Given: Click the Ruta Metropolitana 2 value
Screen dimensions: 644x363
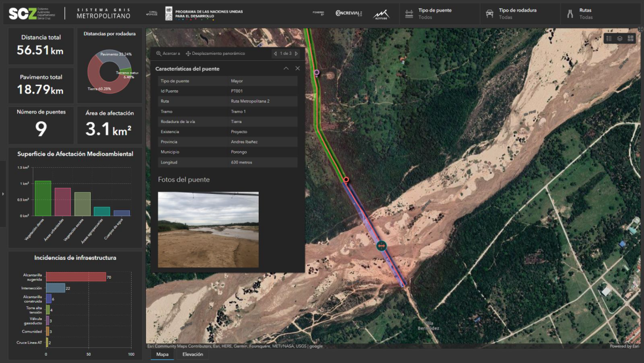Looking at the screenshot, I should [x=250, y=101].
